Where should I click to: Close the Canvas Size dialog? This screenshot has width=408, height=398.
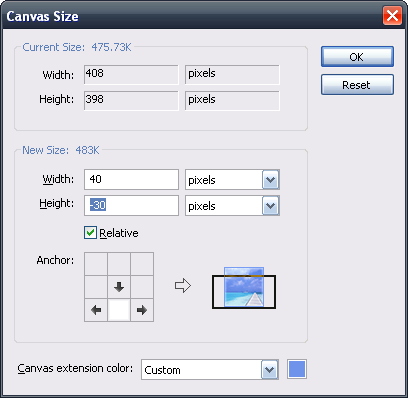coord(392,16)
